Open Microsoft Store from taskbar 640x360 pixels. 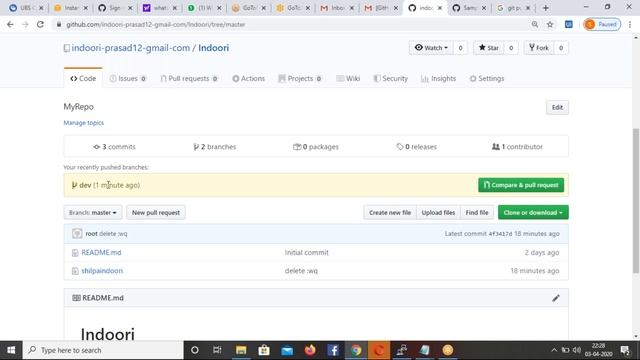(x=264, y=350)
